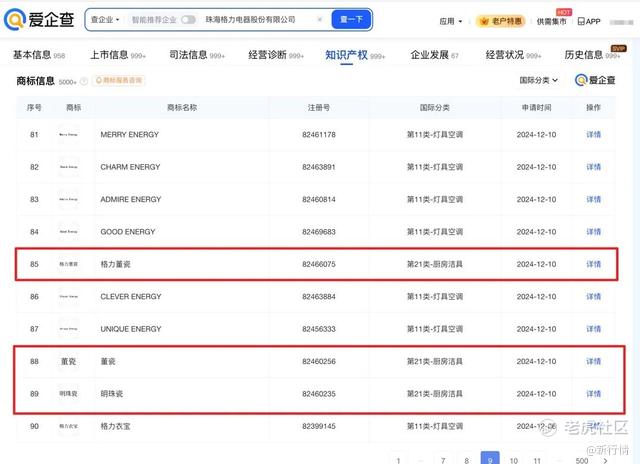Go to last pagination page 500
This screenshot has width=640, height=464.
tap(582, 460)
